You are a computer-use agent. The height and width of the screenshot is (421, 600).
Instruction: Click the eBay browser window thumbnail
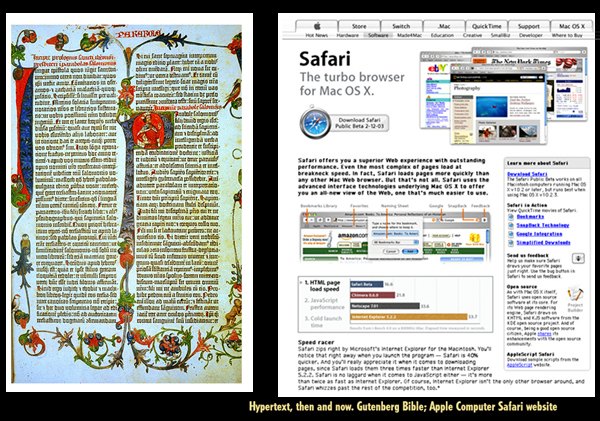435,92
